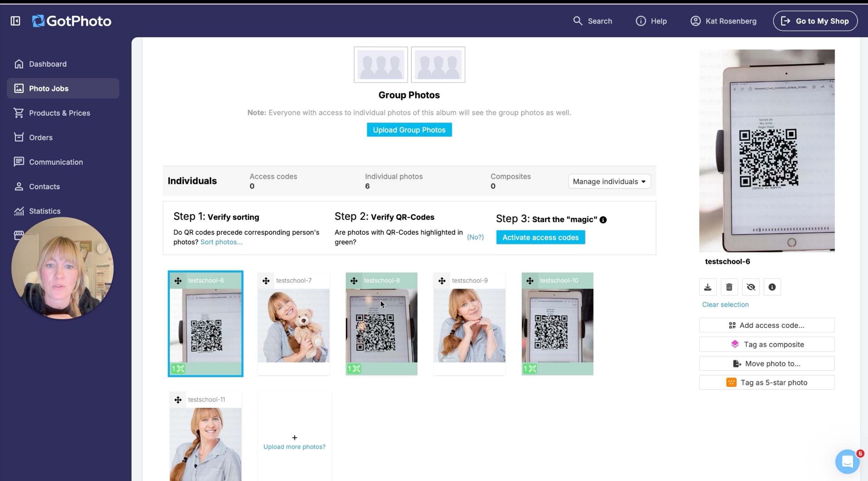Screen dimensions: 868x481
Task: Click Step 3 magic info icon
Action: (603, 220)
